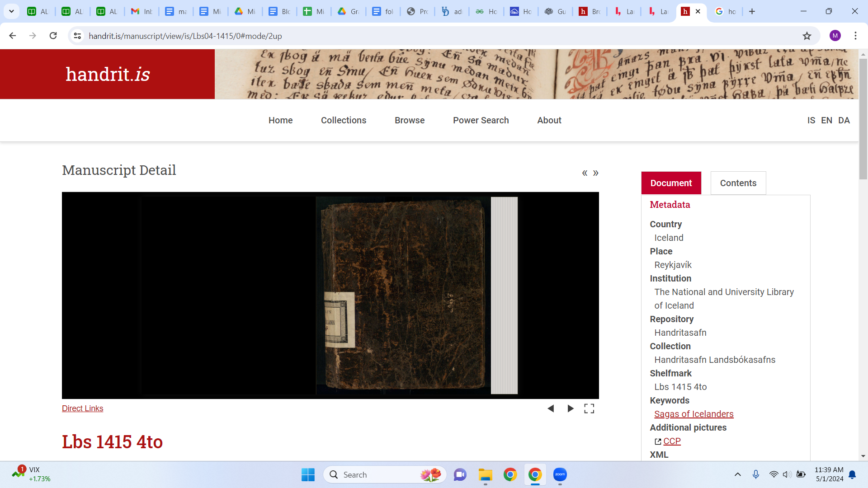Go to previous page with left arrow
Screen dimensions: 868x488
coord(551,408)
